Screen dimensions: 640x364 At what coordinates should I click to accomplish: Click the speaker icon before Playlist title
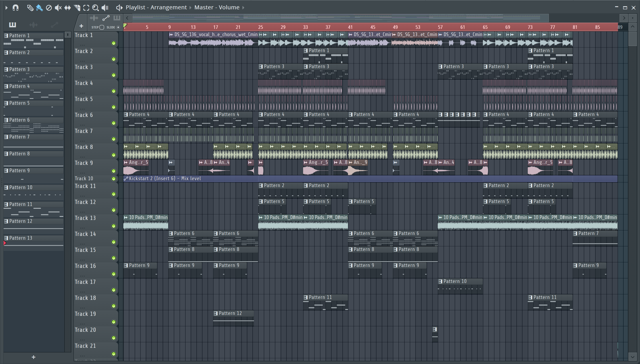tap(119, 8)
